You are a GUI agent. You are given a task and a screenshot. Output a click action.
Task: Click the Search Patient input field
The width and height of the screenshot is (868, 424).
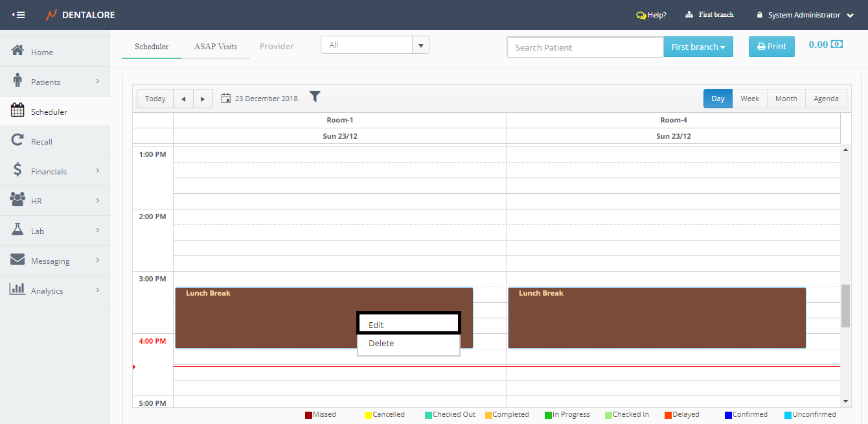click(x=584, y=47)
